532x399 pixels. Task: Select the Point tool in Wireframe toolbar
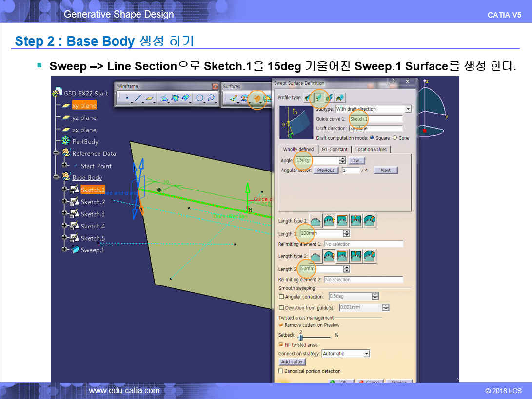click(x=127, y=98)
